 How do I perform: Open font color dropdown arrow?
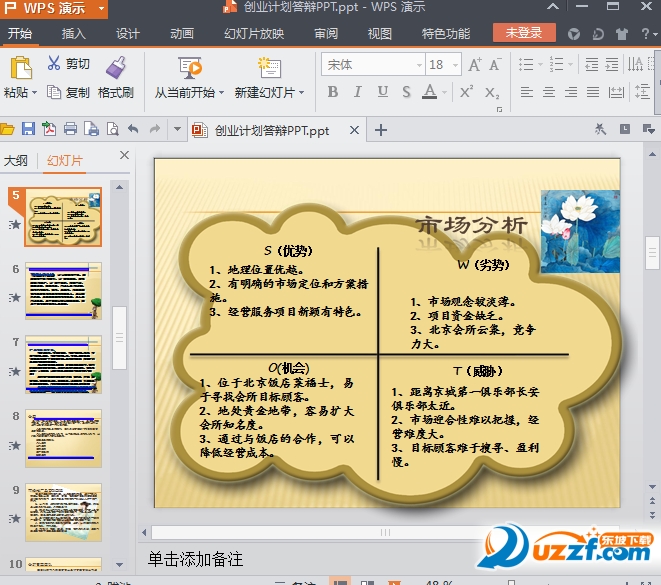(444, 92)
